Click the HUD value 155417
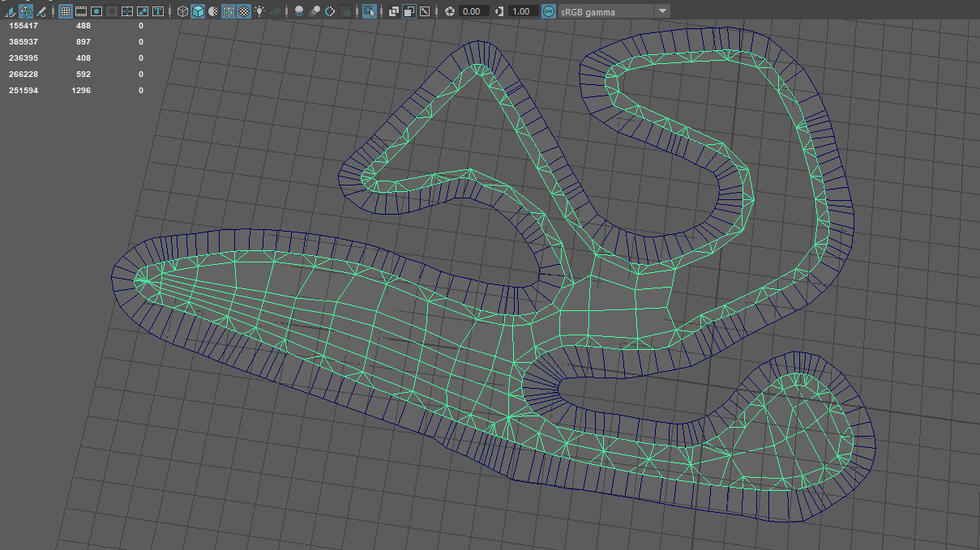 point(24,26)
